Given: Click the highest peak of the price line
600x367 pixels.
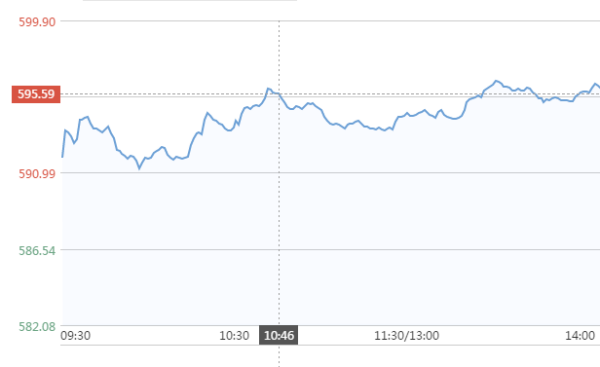Looking at the screenshot, I should (x=496, y=81).
